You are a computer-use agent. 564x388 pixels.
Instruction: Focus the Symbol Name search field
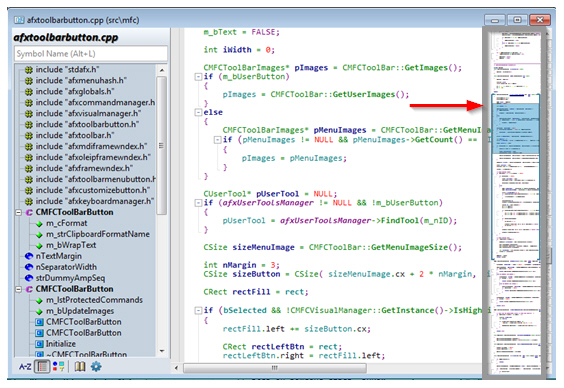[91, 54]
